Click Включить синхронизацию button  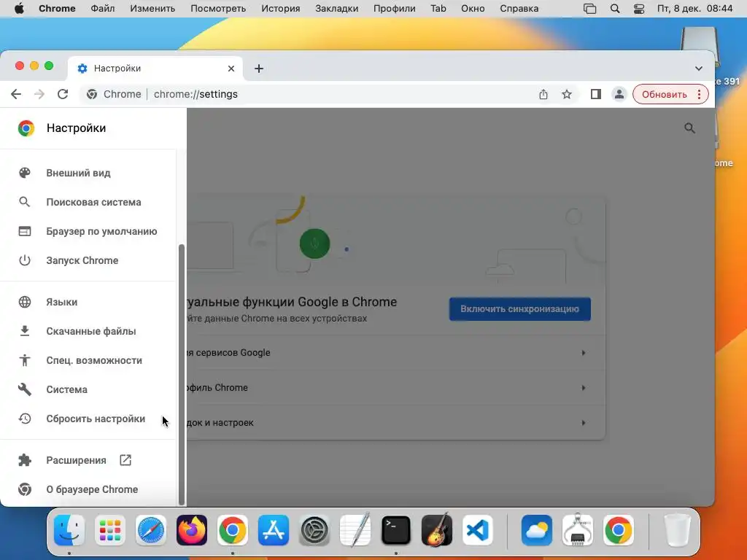(x=519, y=309)
